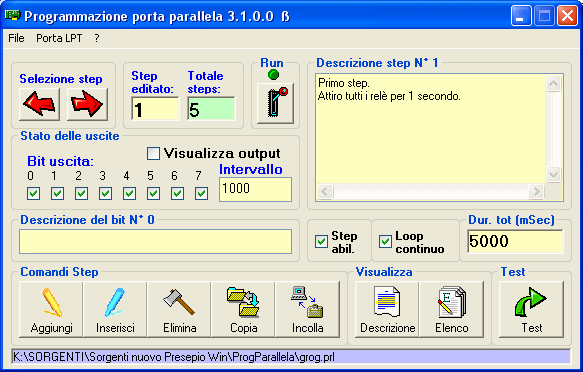Open the Porta LPT menu
Image resolution: width=583 pixels, height=372 pixels.
(59, 38)
